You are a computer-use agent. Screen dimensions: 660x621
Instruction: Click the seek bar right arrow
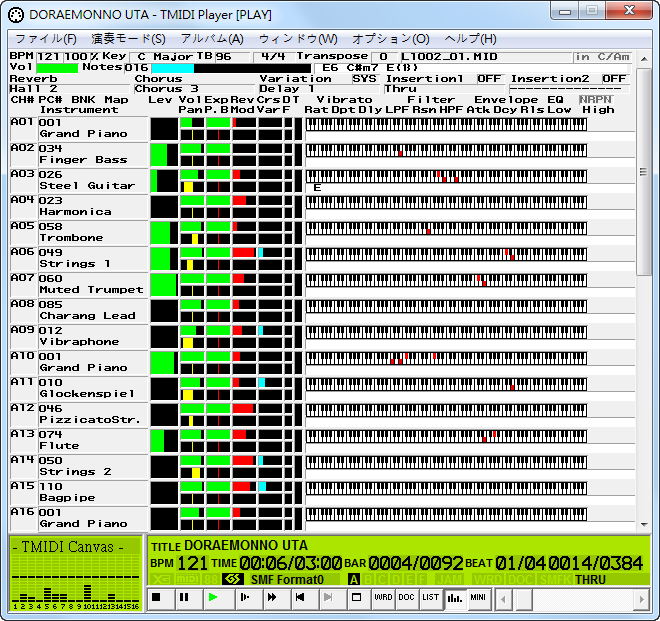pos(642,598)
